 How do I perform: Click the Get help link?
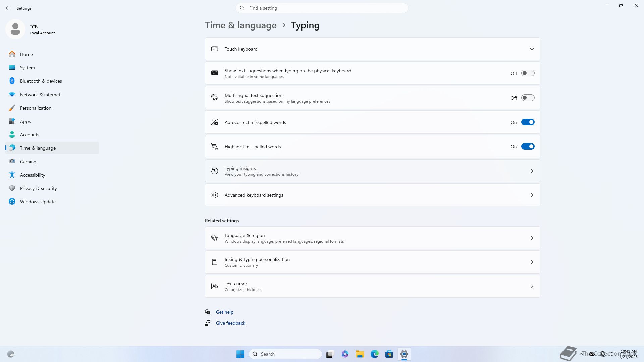(x=224, y=312)
